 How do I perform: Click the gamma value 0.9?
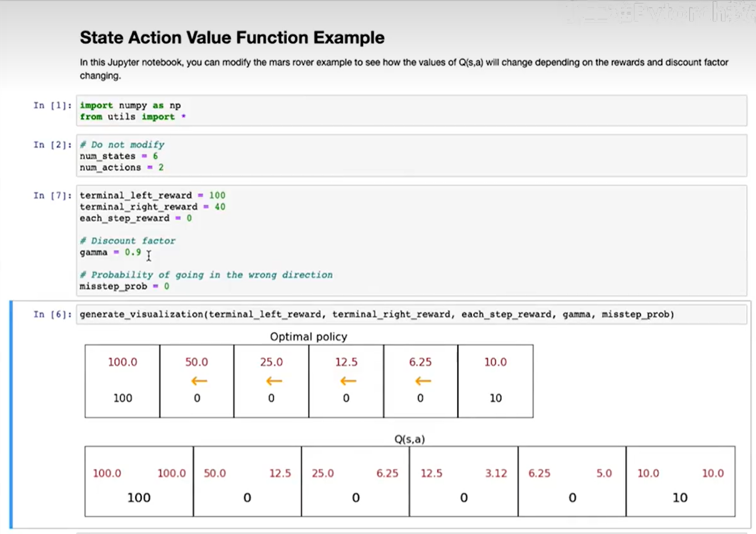pyautogui.click(x=133, y=252)
